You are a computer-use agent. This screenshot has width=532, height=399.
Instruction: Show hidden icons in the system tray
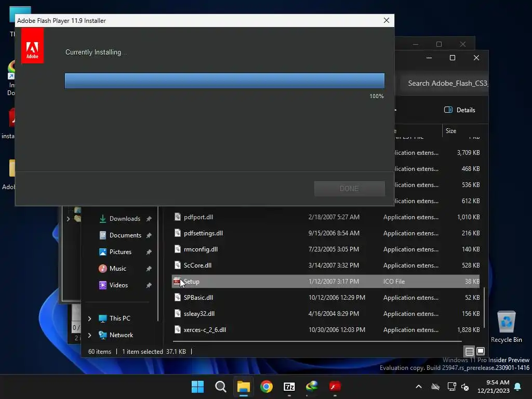[419, 387]
